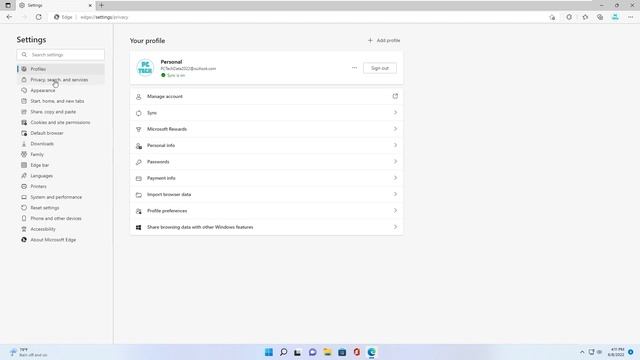This screenshot has height=360, width=640.
Task: Click the Languages sidebar icon
Action: point(24,176)
